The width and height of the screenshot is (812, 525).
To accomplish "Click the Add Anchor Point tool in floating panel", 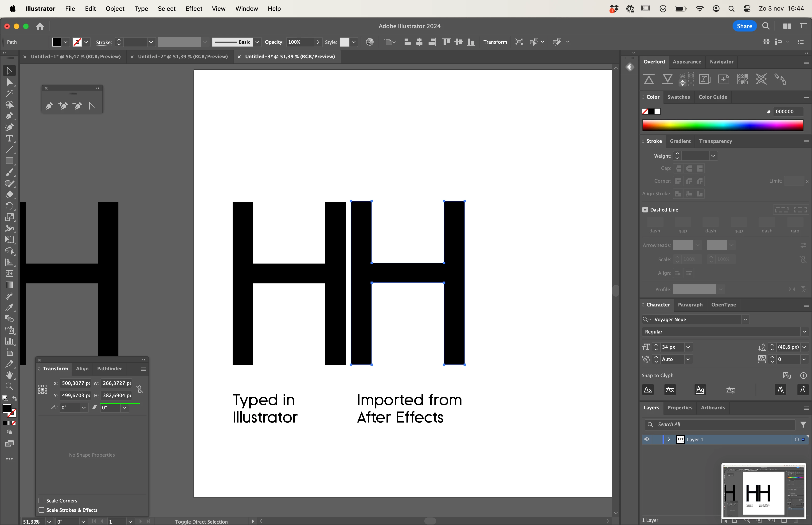I will pyautogui.click(x=63, y=106).
